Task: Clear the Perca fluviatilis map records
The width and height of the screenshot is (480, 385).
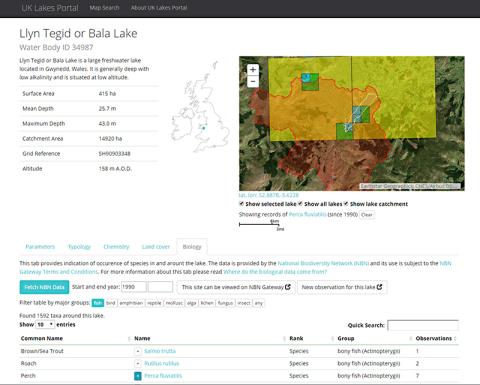Action: click(367, 215)
